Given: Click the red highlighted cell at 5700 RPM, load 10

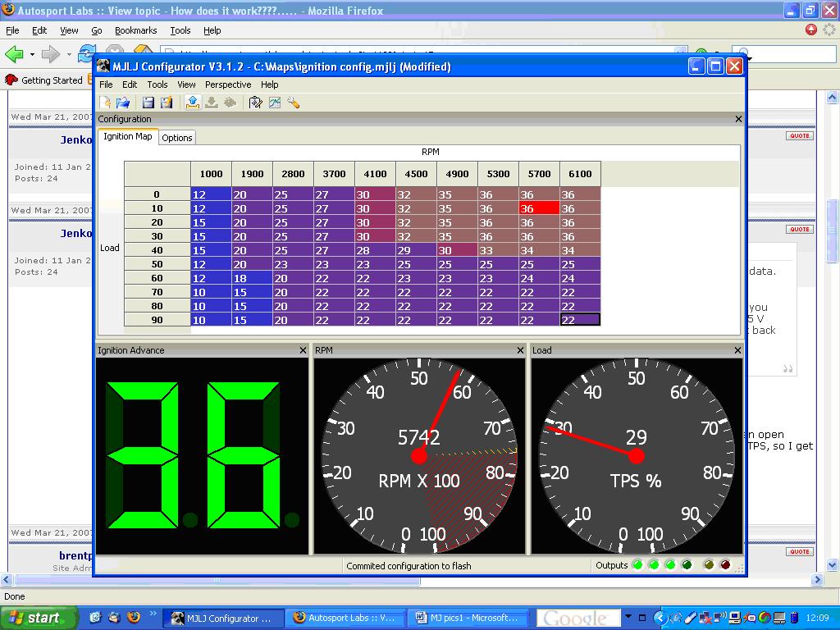Looking at the screenshot, I should pyautogui.click(x=539, y=208).
